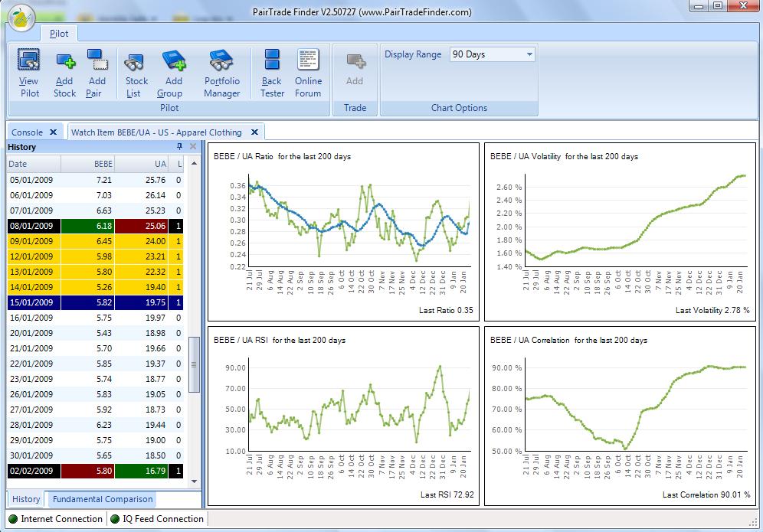Switch to the Console tab
The image size is (763, 532).
click(28, 132)
